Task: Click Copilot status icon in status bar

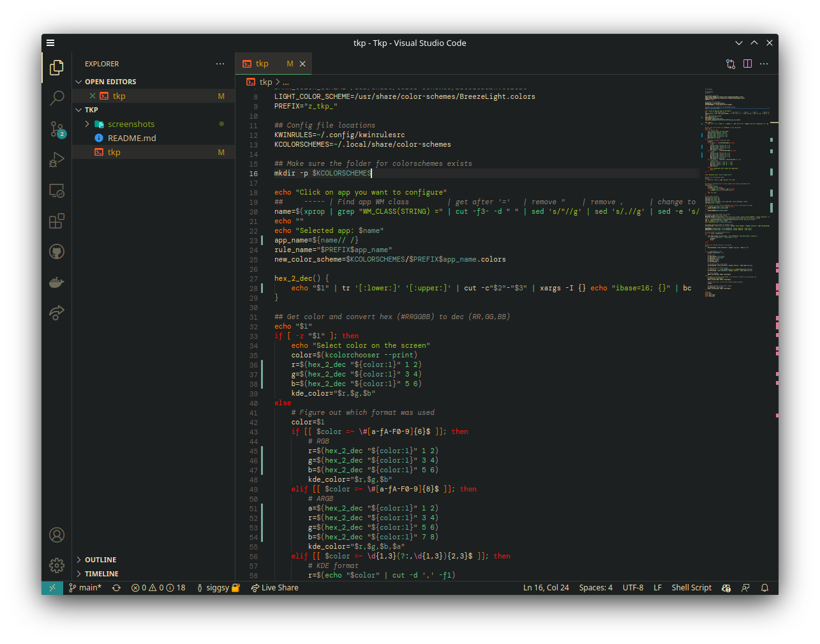Action: tap(726, 588)
